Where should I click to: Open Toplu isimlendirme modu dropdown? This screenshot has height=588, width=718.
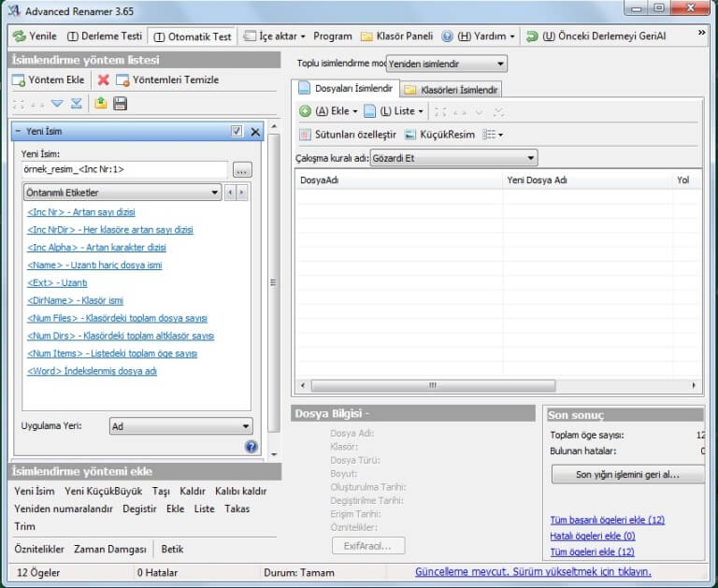(x=447, y=65)
